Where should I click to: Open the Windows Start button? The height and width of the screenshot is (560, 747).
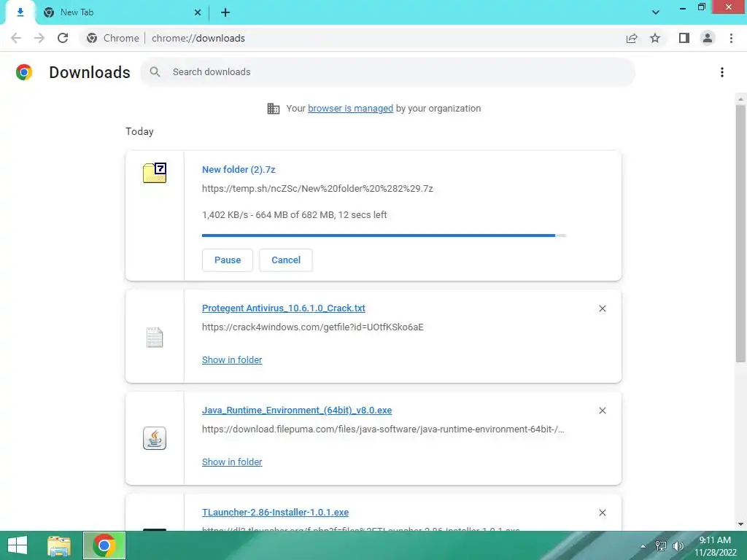(x=18, y=545)
